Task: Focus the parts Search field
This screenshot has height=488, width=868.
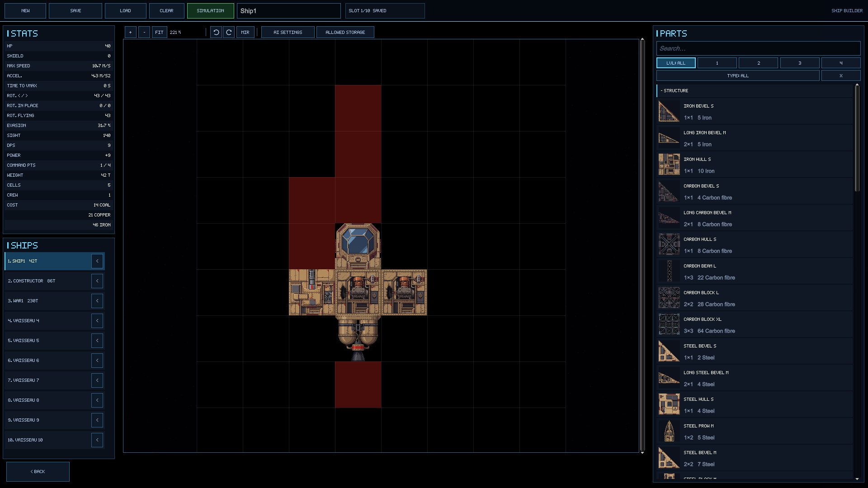Action: pos(758,48)
